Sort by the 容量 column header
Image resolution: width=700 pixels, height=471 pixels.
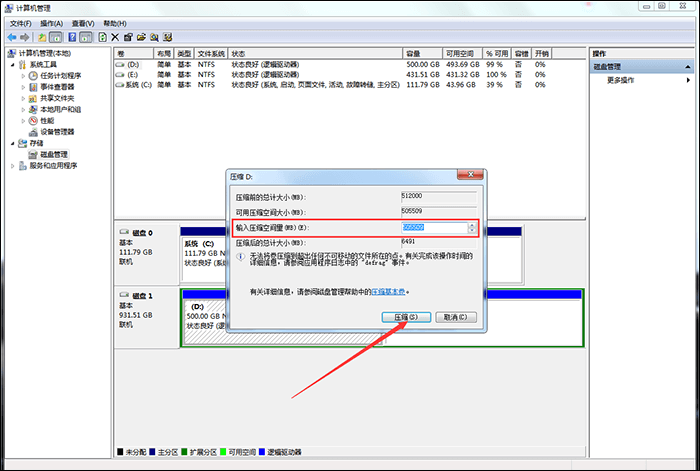point(422,54)
